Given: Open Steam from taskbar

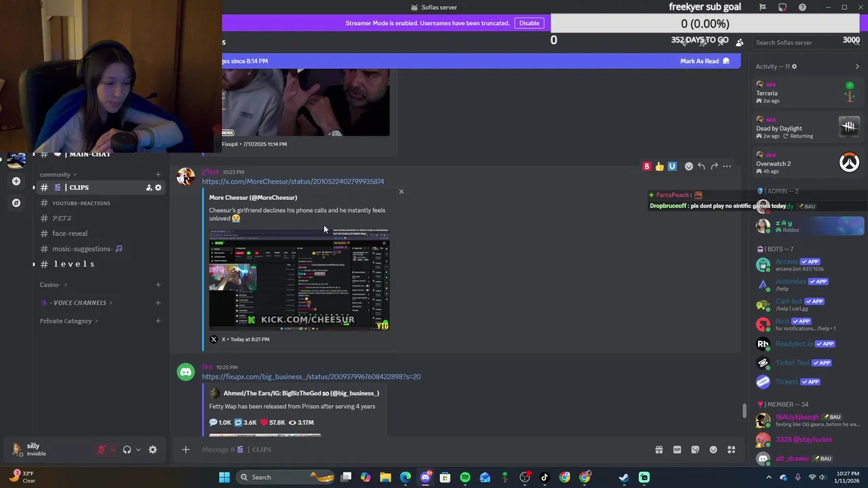Looking at the screenshot, I should coord(624,477).
